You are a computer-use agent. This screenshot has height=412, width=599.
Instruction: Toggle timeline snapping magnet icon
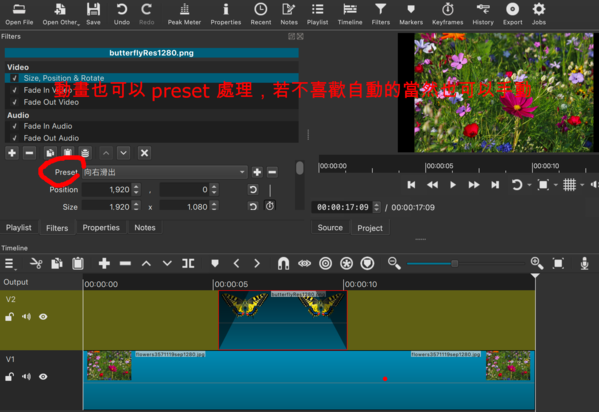pos(283,263)
